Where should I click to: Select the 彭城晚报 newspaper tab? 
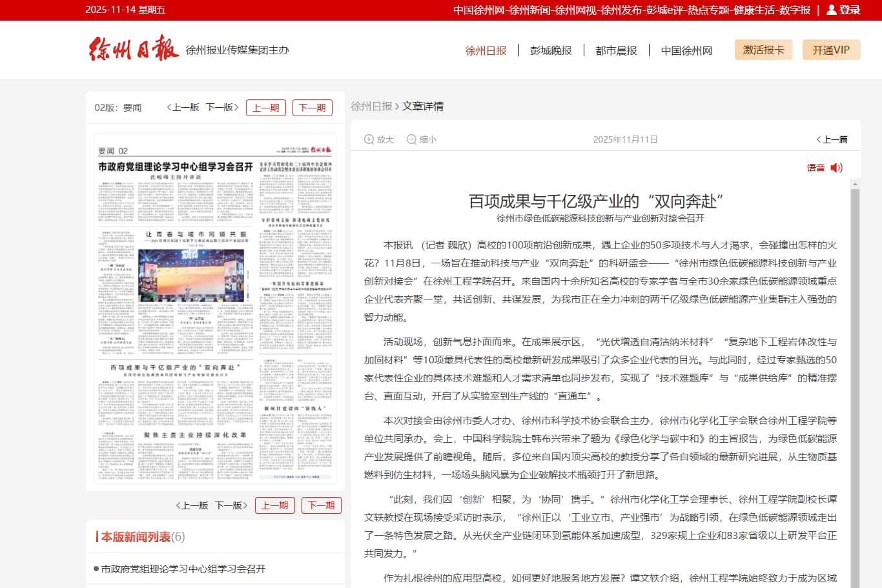551,50
